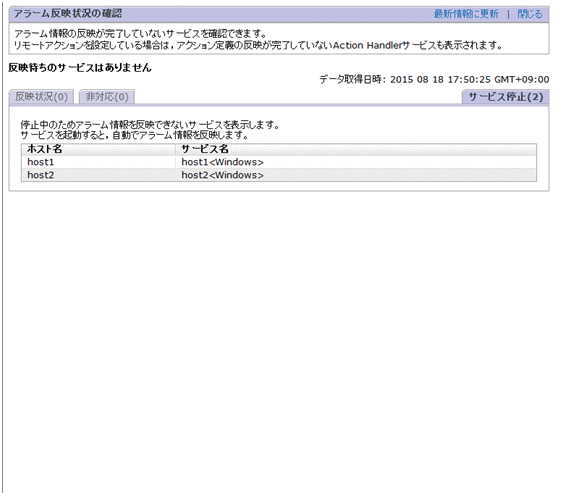Click the ホスト名 column header
The image size is (569, 496).
(98, 149)
